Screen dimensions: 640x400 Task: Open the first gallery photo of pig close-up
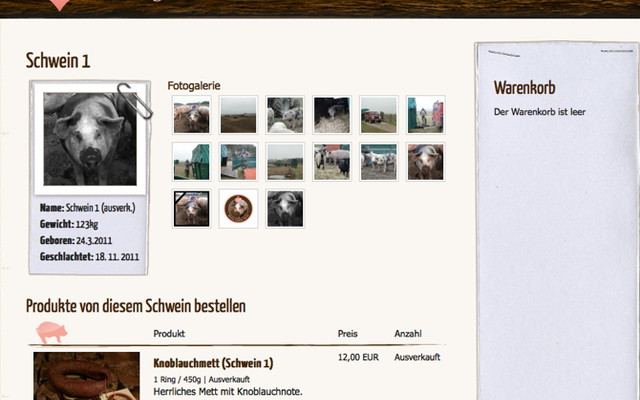click(x=191, y=115)
